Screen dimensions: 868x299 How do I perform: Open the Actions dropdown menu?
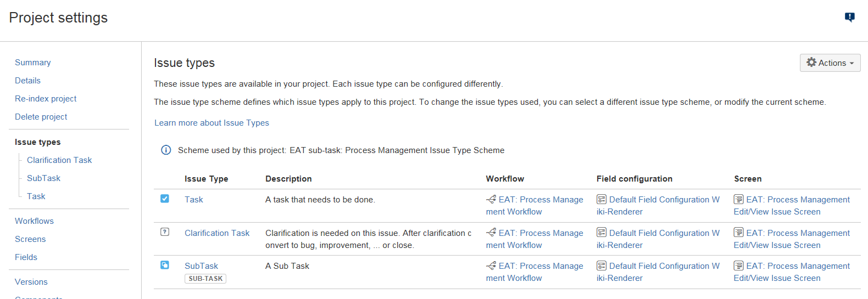tap(830, 63)
